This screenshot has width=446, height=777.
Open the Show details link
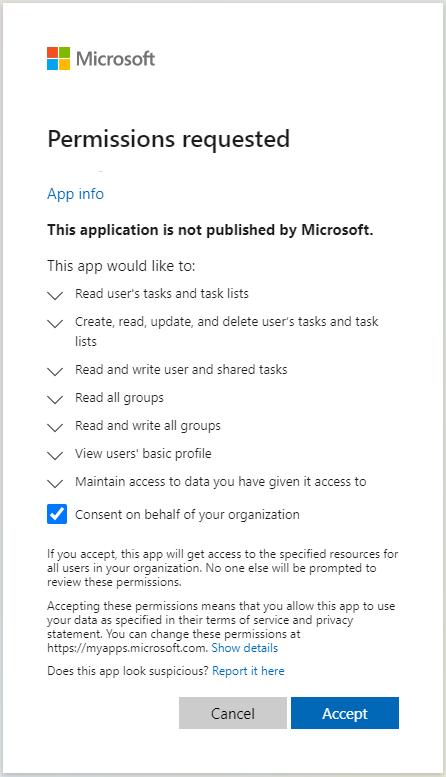click(245, 648)
